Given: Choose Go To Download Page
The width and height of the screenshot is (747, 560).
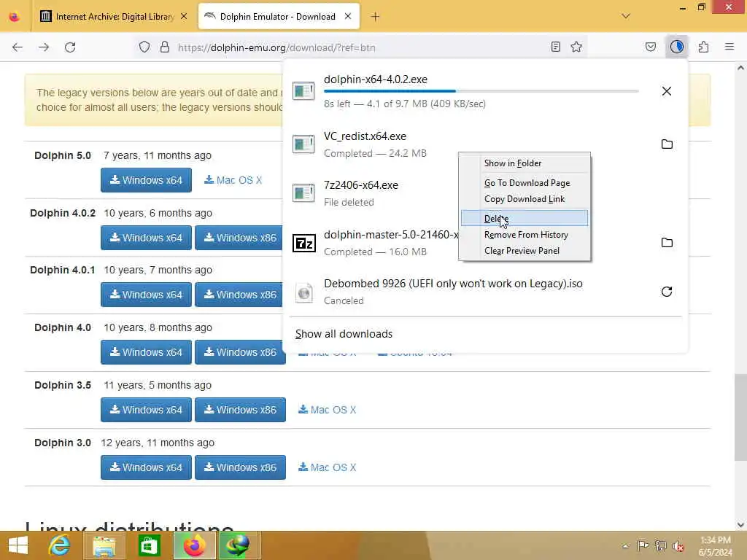Looking at the screenshot, I should click(x=524, y=183).
